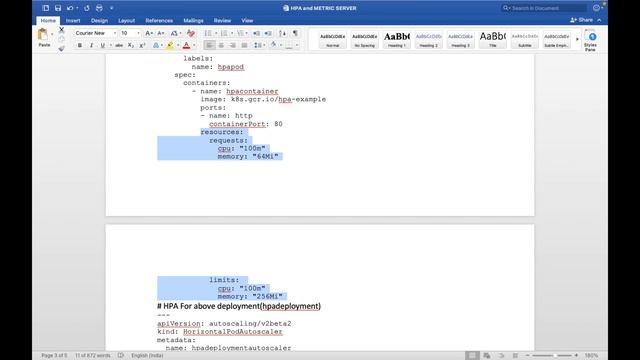Open the Review tab
The width and height of the screenshot is (640, 360).
point(222,20)
